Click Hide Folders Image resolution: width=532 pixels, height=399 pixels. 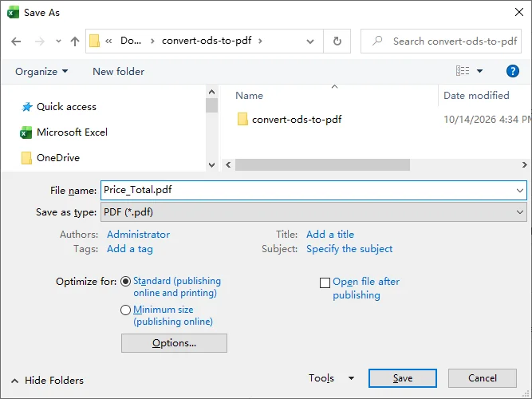[48, 381]
